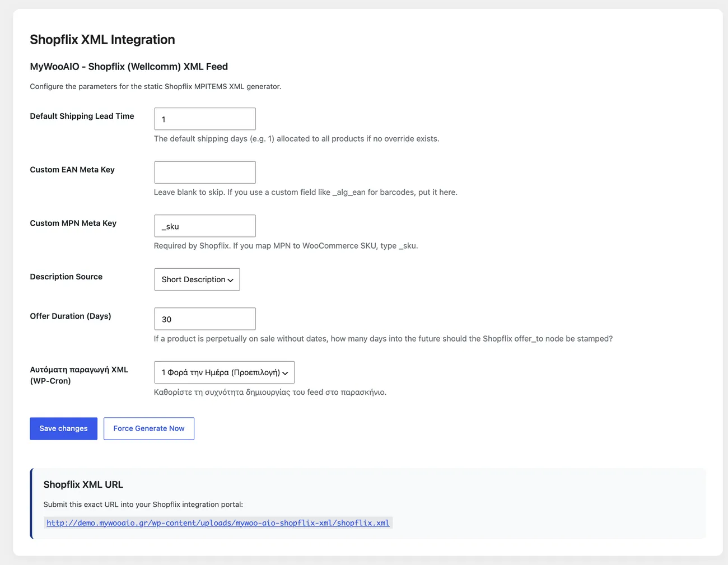
Task: Click the Shopflix XML URL heading
Action: coord(83,484)
